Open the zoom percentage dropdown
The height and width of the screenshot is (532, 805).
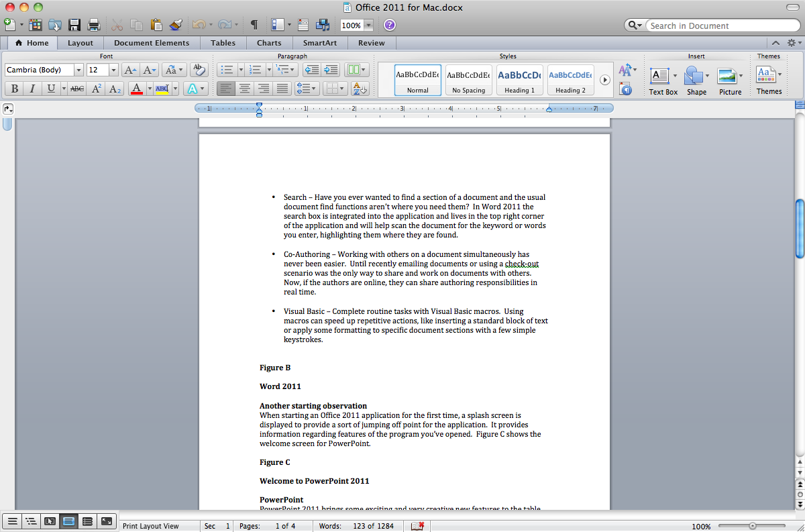[x=368, y=25]
